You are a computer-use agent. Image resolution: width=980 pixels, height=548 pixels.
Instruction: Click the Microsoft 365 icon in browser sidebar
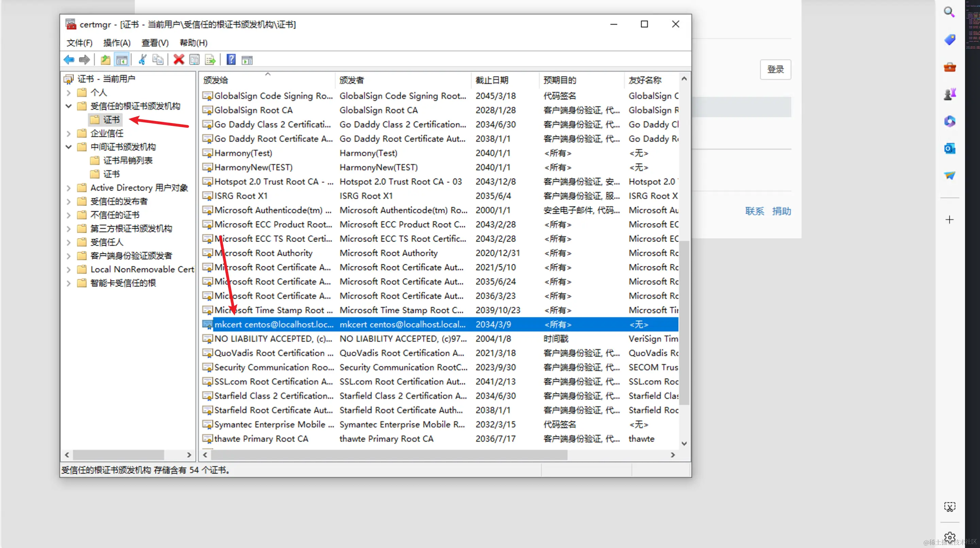click(949, 121)
